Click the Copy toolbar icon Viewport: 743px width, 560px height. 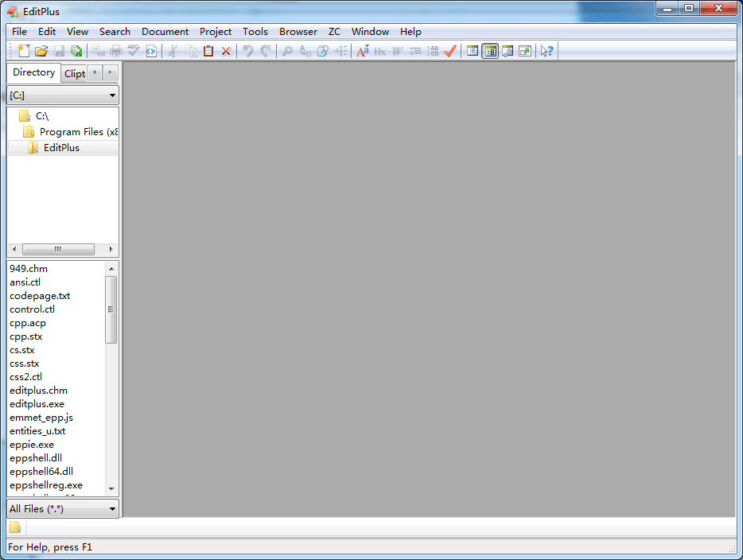[191, 51]
